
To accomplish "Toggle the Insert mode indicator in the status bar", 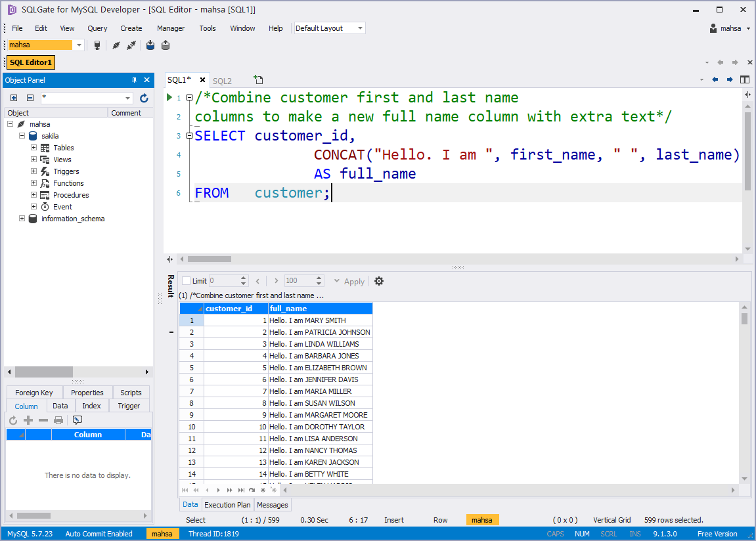I will pos(393,519).
